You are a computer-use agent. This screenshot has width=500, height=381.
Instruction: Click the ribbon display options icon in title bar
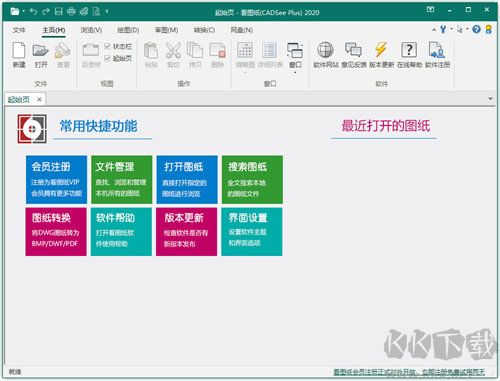coord(430,10)
